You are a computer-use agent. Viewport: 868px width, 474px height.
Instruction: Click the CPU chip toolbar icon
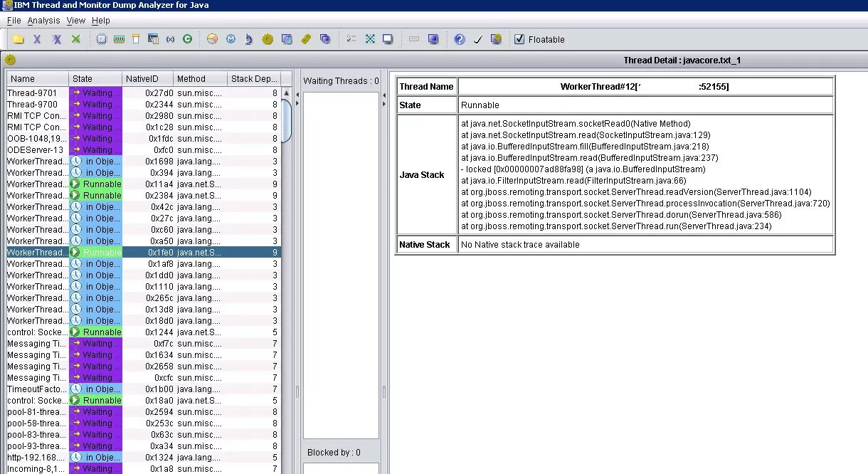[102, 39]
